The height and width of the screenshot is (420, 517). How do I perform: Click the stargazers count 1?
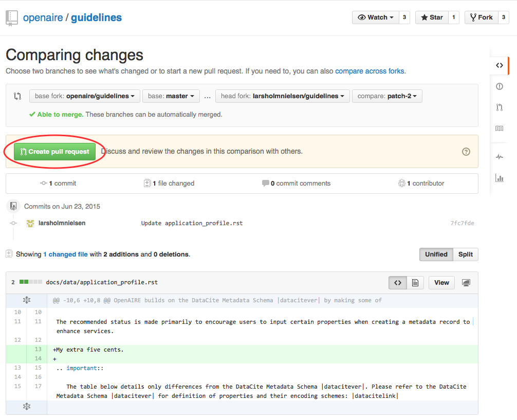[454, 17]
